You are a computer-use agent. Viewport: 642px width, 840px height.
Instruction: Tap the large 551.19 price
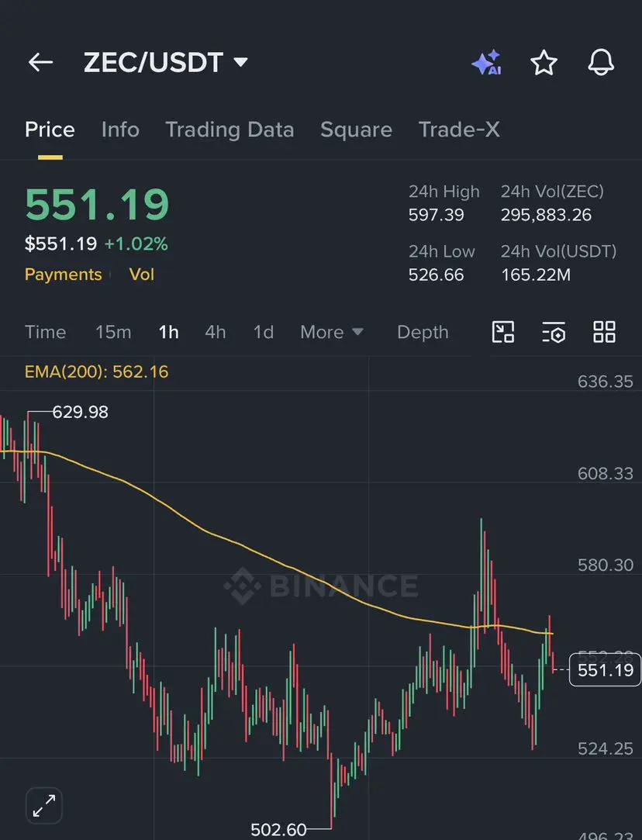click(x=97, y=204)
